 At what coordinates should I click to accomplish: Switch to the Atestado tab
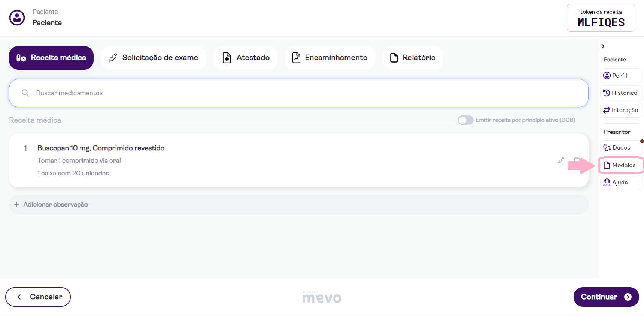click(246, 58)
